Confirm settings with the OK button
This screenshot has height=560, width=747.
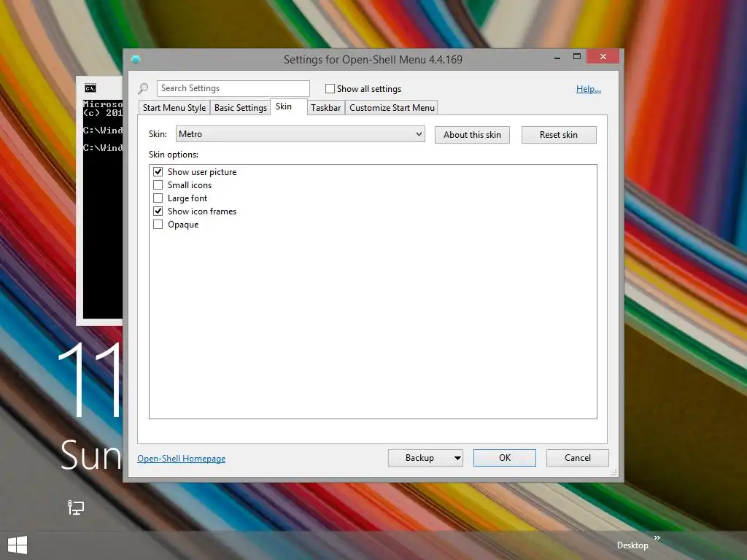tap(505, 458)
